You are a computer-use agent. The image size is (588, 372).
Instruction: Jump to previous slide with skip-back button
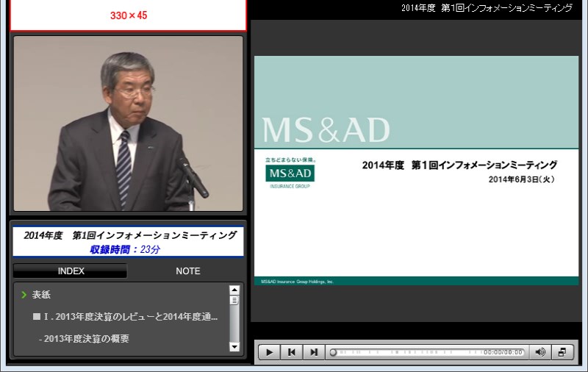pyautogui.click(x=291, y=352)
